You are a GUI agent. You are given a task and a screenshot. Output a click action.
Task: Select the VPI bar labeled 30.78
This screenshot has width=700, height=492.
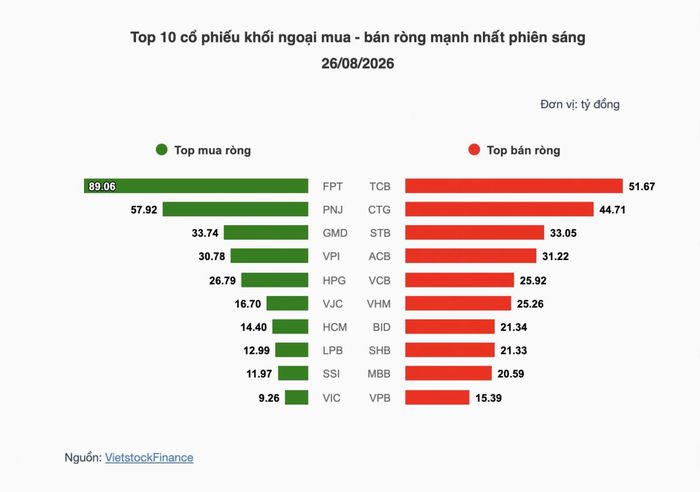tap(269, 256)
